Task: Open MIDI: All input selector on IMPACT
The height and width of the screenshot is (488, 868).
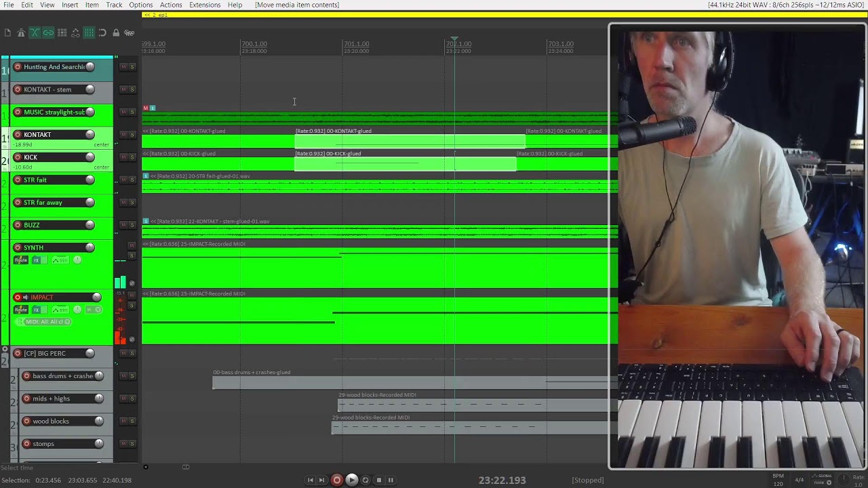Action: pyautogui.click(x=46, y=322)
